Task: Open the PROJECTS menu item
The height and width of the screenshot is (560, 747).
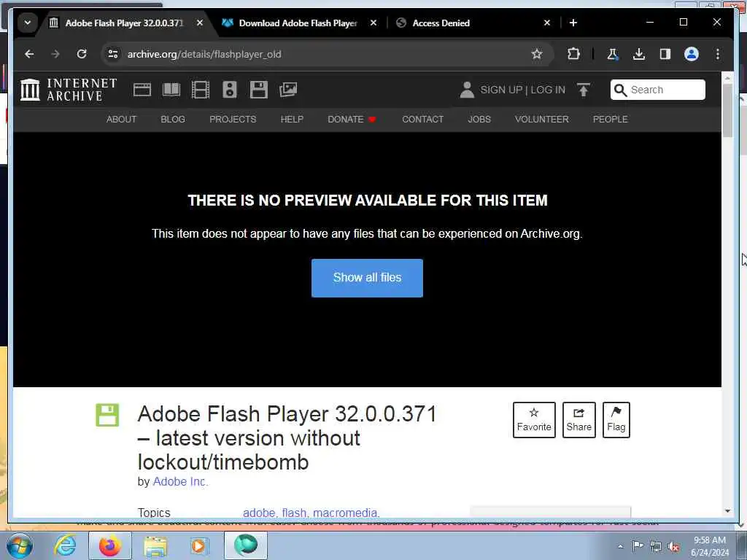Action: tap(233, 120)
